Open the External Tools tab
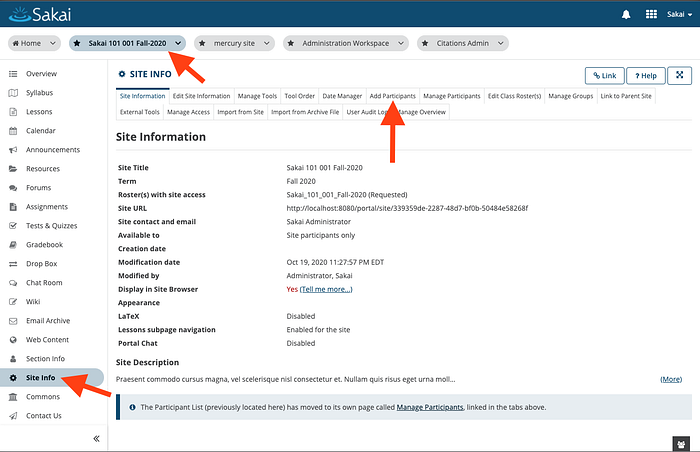This screenshot has width=700, height=452. coord(139,112)
